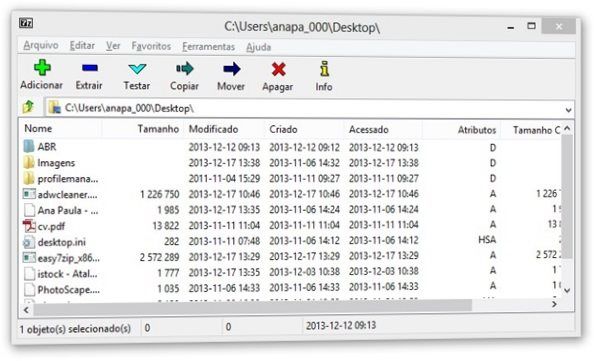
Task: Click size value 2 572 289
Action: (x=159, y=257)
